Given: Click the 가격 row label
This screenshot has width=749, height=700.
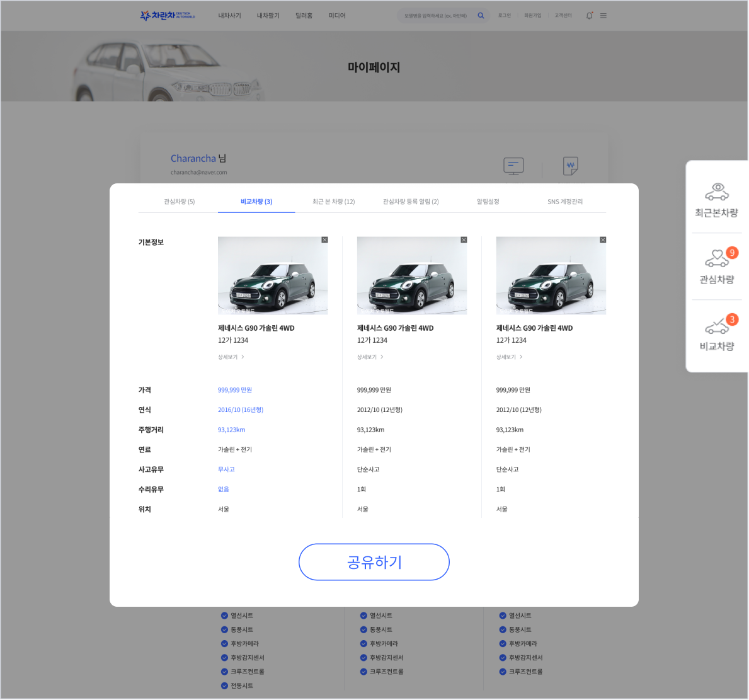Looking at the screenshot, I should click(x=145, y=390).
